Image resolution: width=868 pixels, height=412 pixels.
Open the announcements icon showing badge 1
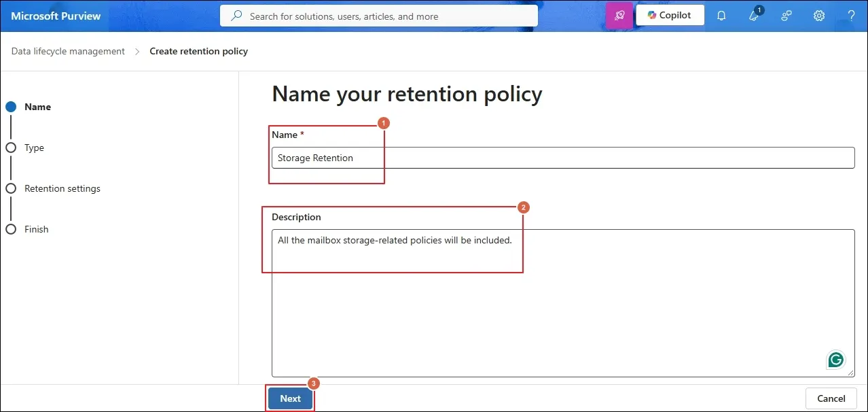pyautogui.click(x=755, y=15)
